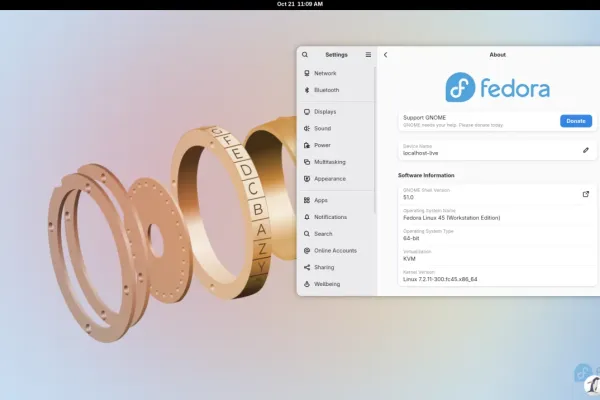Image resolution: width=600 pixels, height=400 pixels.
Task: Click the Notifications bell icon
Action: [x=307, y=217]
